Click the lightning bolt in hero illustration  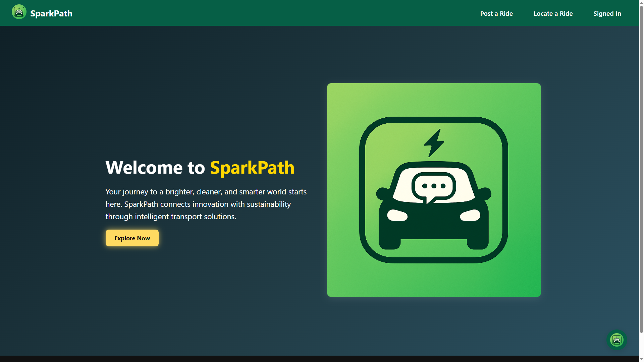(x=434, y=143)
